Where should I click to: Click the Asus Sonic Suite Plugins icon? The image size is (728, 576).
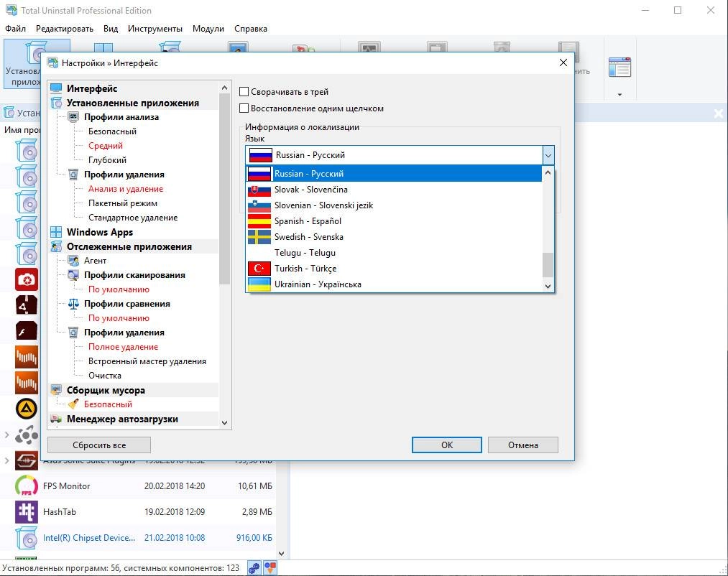(x=27, y=460)
